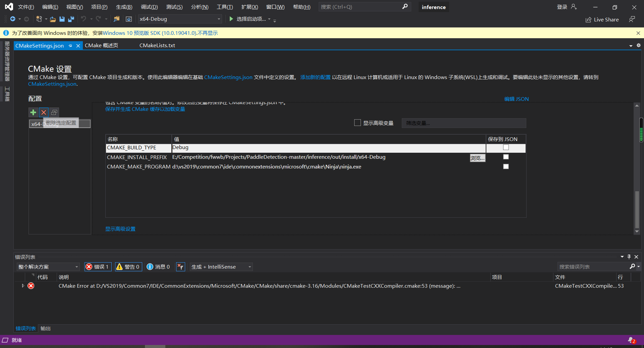The width and height of the screenshot is (644, 348).
Task: Click the save all icon
Action: pos(71,19)
